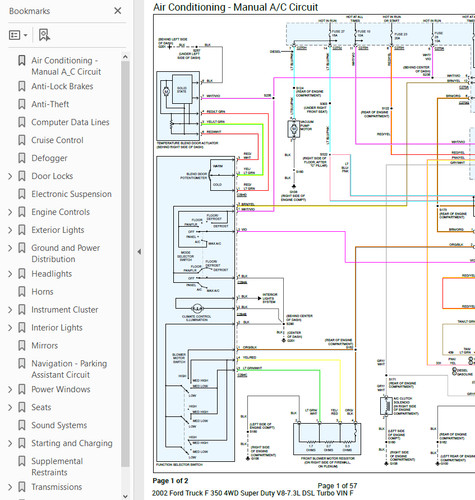
Task: Click the bookmark icon beside Sound Systems
Action: tap(22, 426)
